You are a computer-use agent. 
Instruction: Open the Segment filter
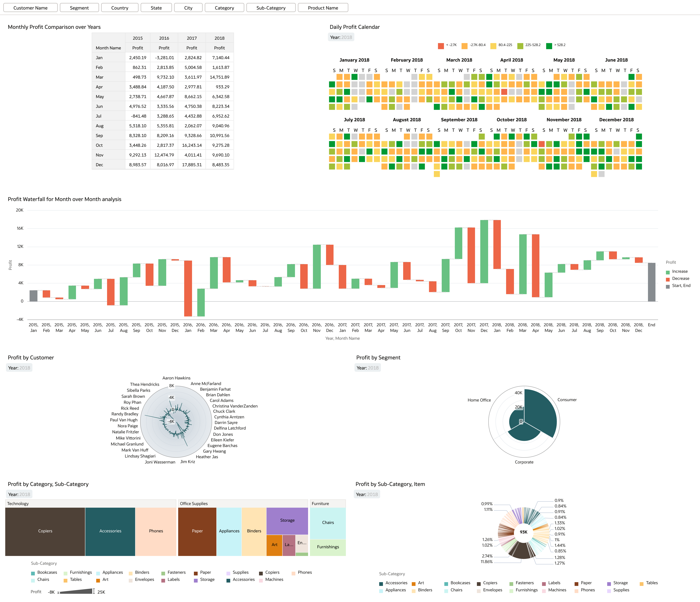(79, 8)
